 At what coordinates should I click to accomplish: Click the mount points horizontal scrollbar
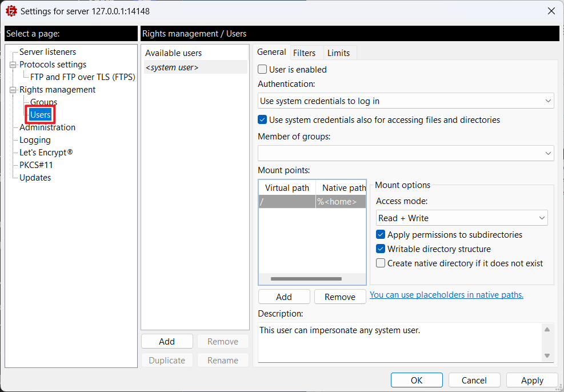(306, 279)
